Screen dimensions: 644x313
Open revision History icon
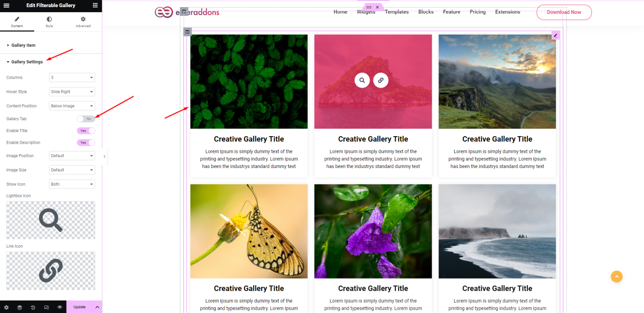[33, 307]
